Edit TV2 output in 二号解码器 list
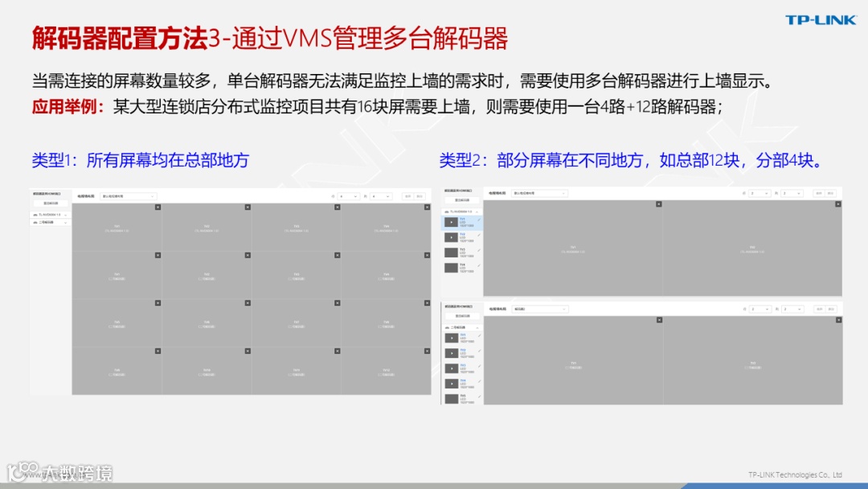 (479, 351)
